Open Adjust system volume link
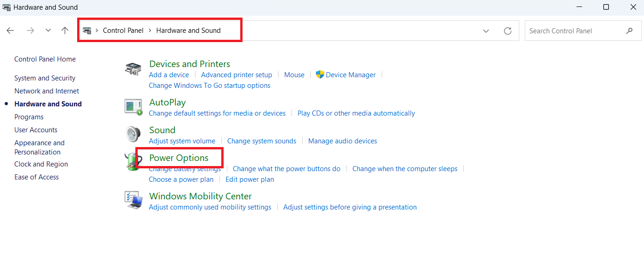 tap(182, 141)
